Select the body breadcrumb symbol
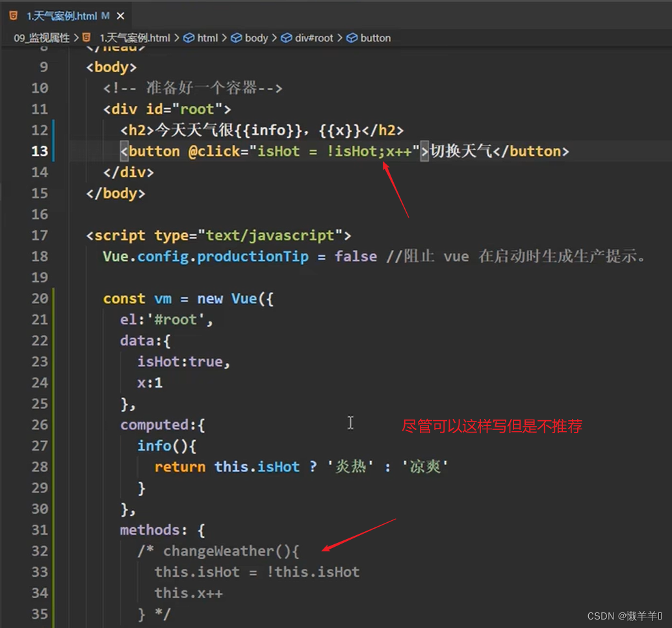The height and width of the screenshot is (628, 672). 256,38
